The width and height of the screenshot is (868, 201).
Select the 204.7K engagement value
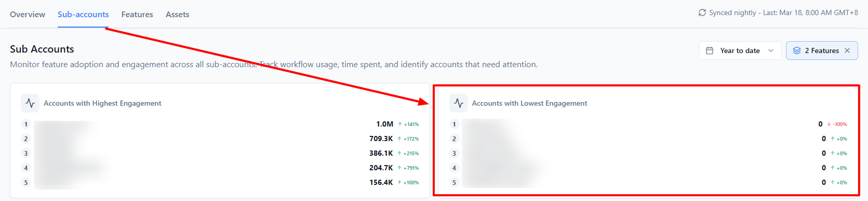(381, 168)
